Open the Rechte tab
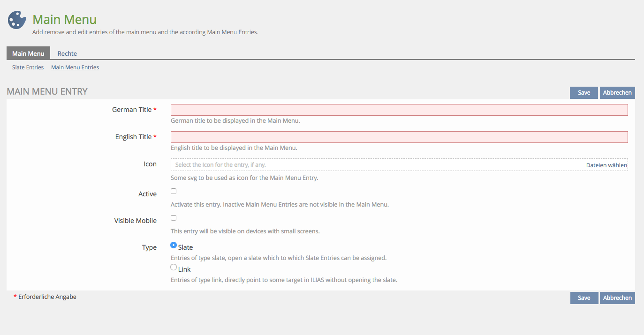 tap(67, 53)
